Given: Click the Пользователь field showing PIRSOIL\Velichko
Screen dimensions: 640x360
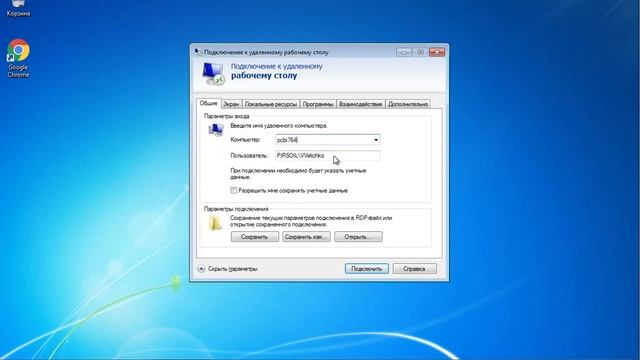Looking at the screenshot, I should click(x=327, y=156).
